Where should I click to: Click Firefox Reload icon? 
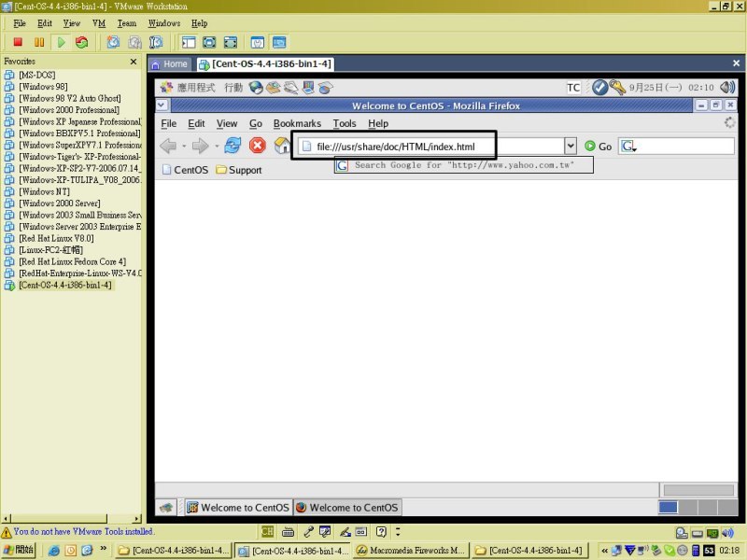pyautogui.click(x=233, y=146)
